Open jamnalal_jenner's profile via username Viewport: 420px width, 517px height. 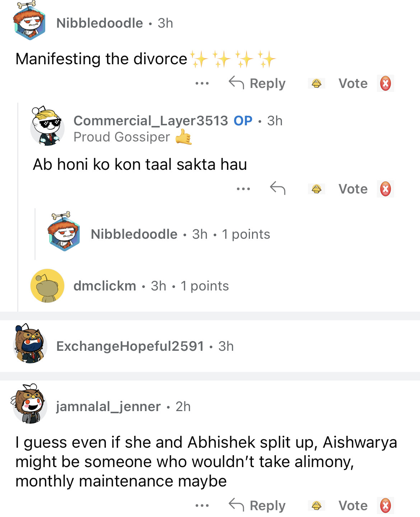108,407
